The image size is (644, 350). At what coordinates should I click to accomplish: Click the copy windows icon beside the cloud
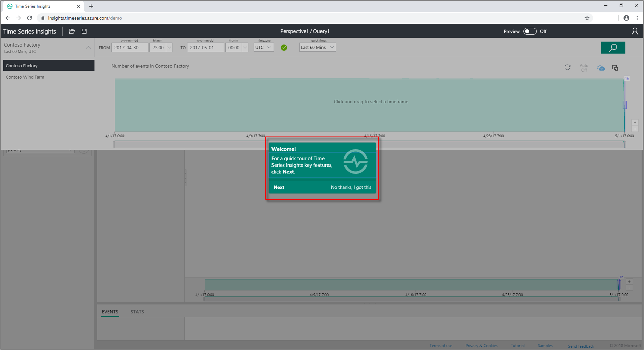coord(615,68)
